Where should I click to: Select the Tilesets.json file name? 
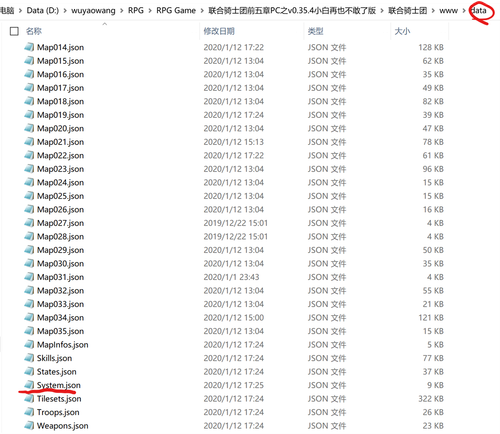click(x=59, y=399)
